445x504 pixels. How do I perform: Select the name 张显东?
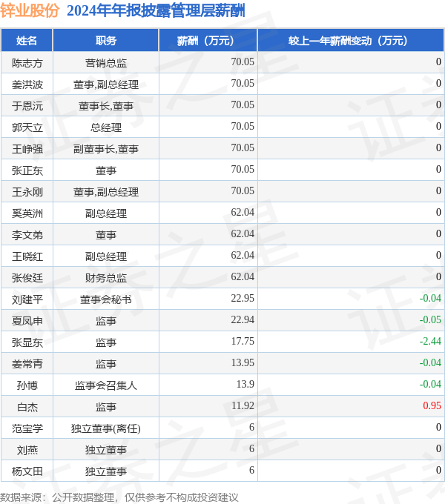[27, 342]
